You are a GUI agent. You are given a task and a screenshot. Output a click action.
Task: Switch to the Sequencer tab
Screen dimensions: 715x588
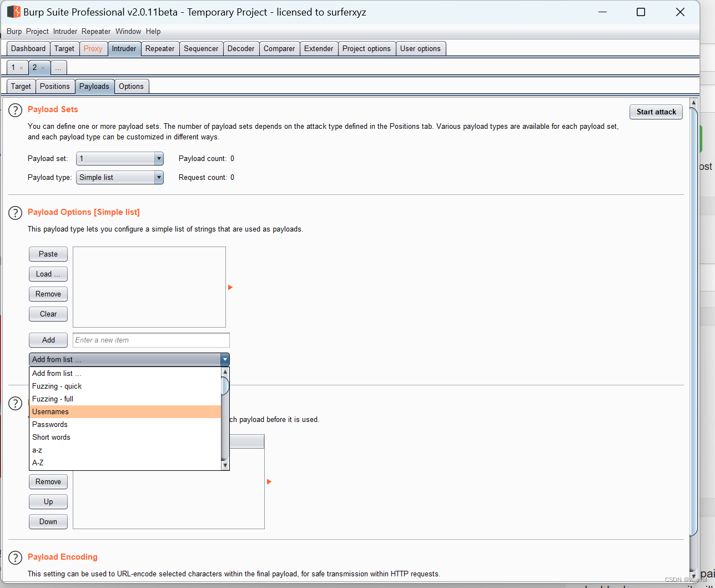pyautogui.click(x=201, y=48)
